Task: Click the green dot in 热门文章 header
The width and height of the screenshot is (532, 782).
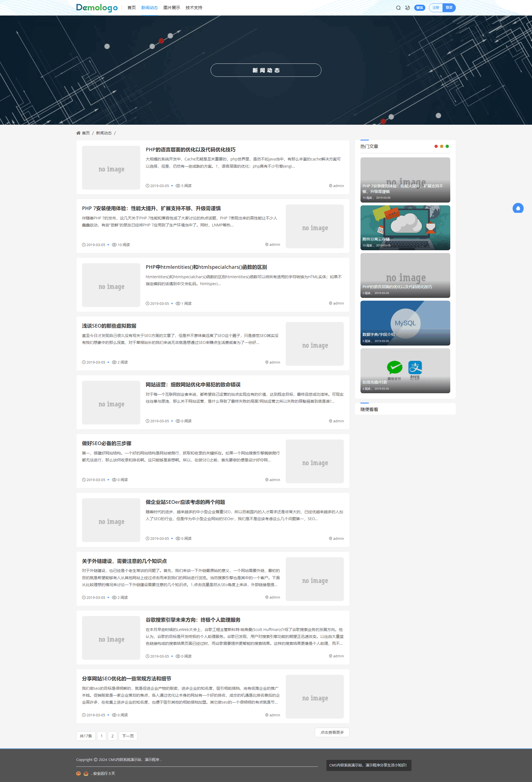Action: point(447,146)
